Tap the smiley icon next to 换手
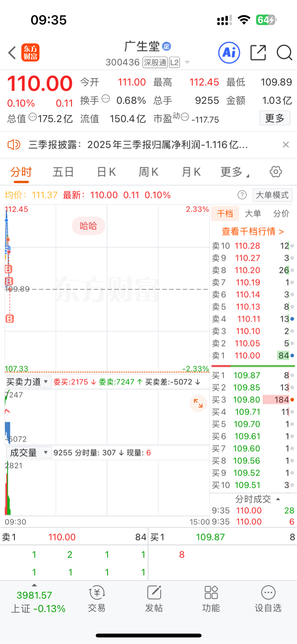 coord(106,99)
